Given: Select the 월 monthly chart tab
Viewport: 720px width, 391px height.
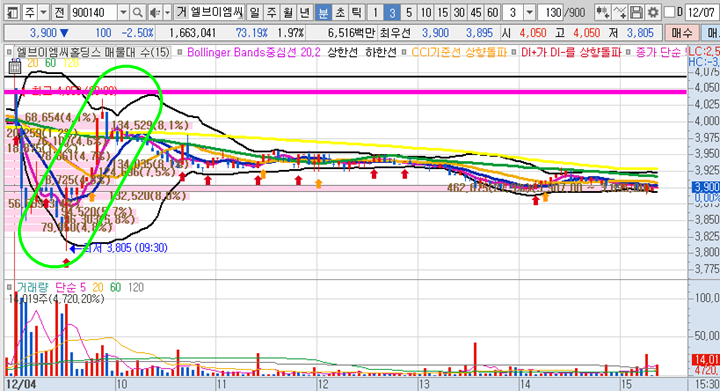Looking at the screenshot, I should pos(288,12).
